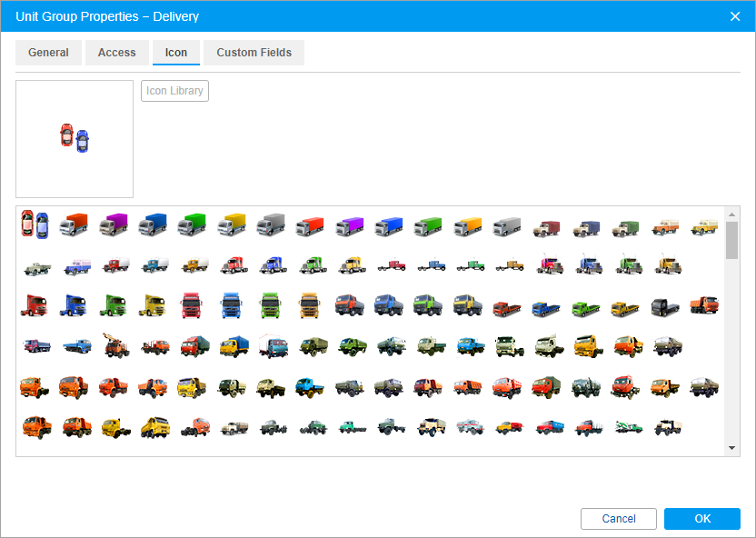Choose the front-view orange truck cab icon
The height and width of the screenshot is (538, 756).
tap(310, 305)
